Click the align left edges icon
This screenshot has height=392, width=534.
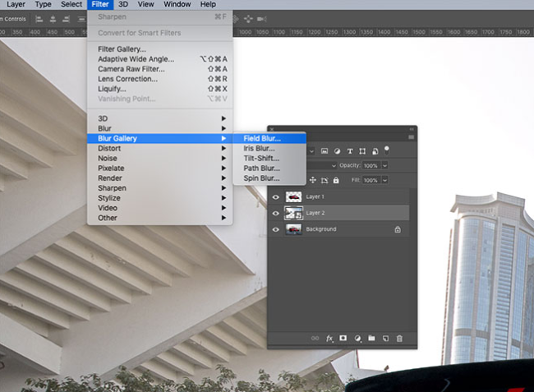pyautogui.click(x=39, y=19)
